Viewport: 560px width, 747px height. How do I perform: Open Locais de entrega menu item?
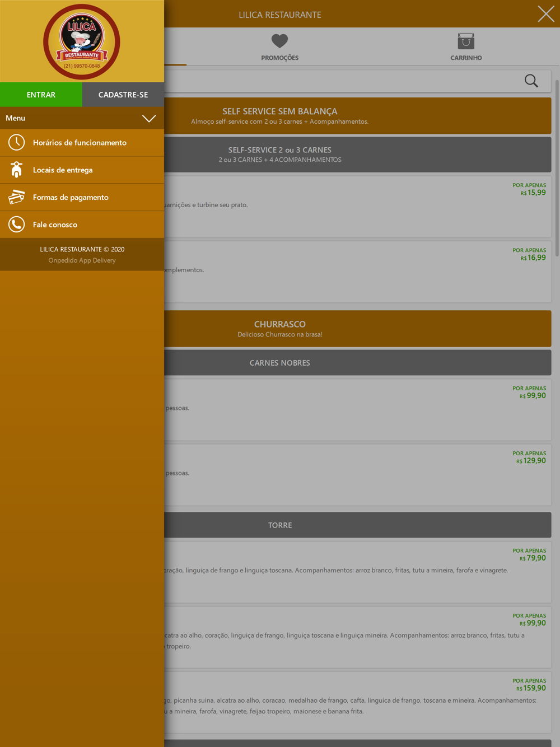click(x=82, y=170)
